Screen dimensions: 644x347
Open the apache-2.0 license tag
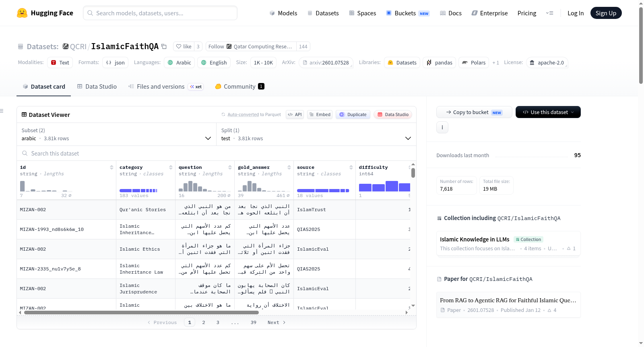point(547,62)
